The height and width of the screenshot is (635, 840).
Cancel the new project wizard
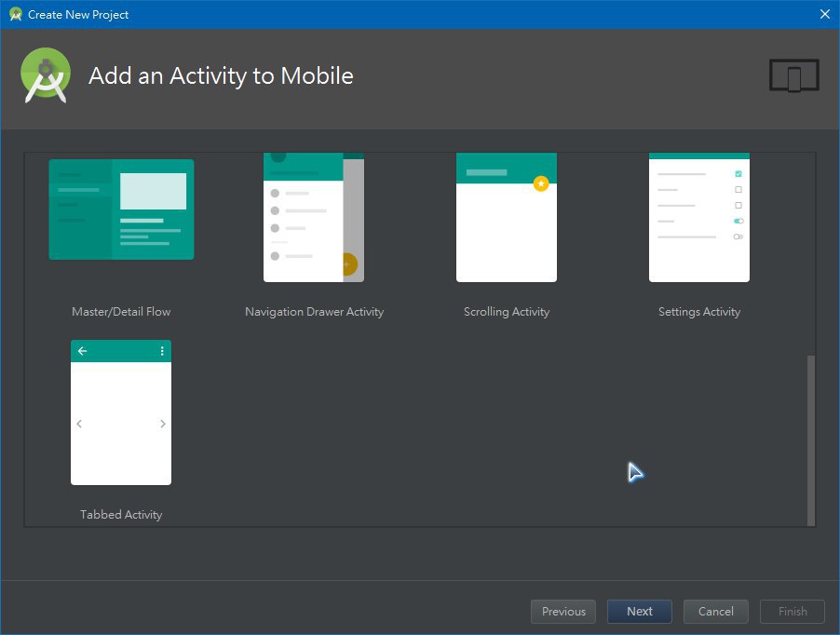coord(716,612)
